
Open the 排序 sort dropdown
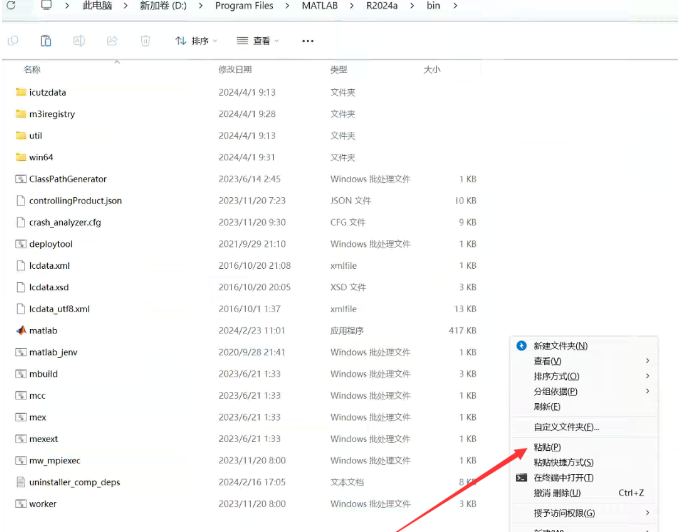point(197,41)
